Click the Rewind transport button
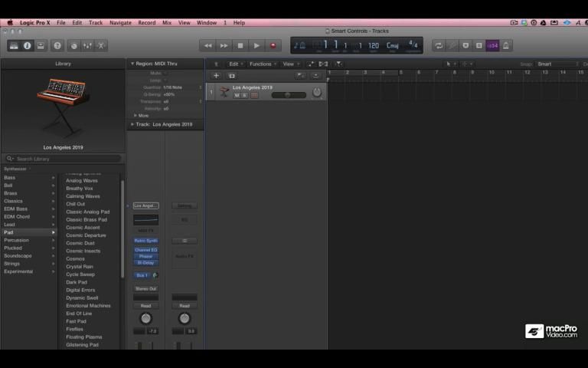Image resolution: width=588 pixels, height=368 pixels. (207, 46)
